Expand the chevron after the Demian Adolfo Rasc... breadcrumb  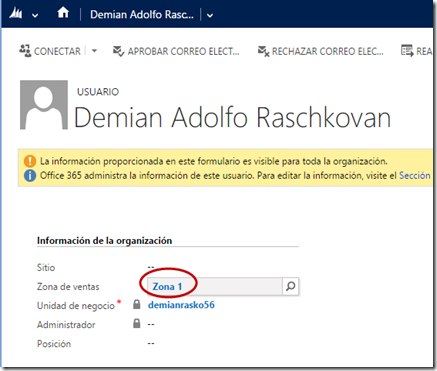210,15
